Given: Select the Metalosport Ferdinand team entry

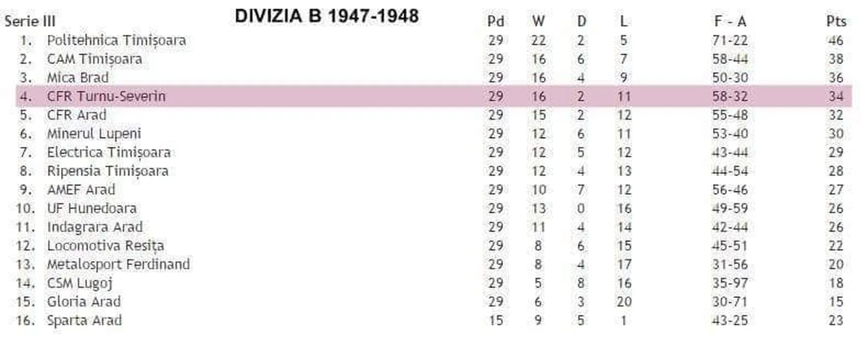Looking at the screenshot, I should pyautogui.click(x=118, y=264).
